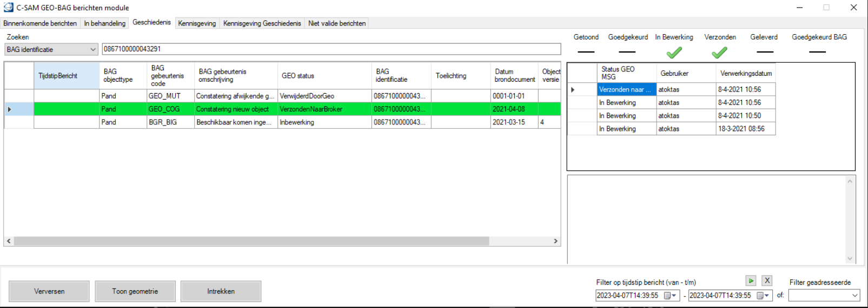Click BAG identificatie column header
Viewport: 868px width, 308px height.
click(x=401, y=76)
